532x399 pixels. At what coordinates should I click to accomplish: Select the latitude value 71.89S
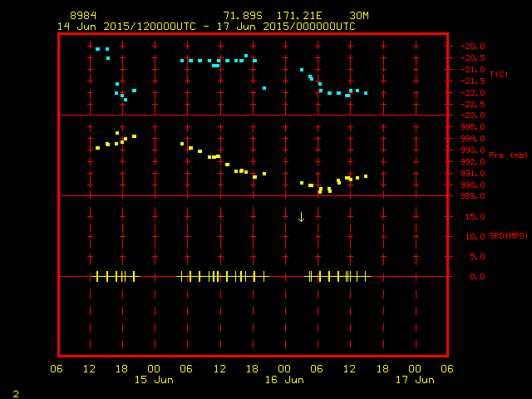point(243,16)
